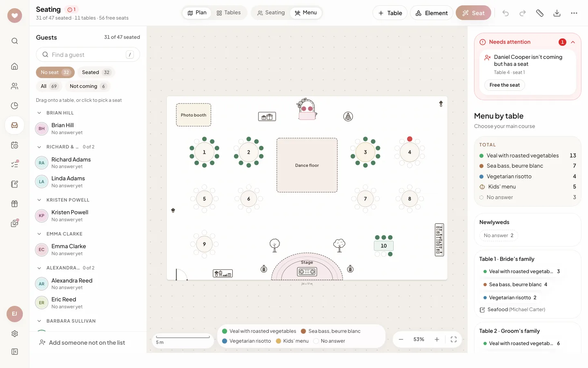Image resolution: width=588 pixels, height=368 pixels.
Task: Collapse the Needs attention panel
Action: 573,42
